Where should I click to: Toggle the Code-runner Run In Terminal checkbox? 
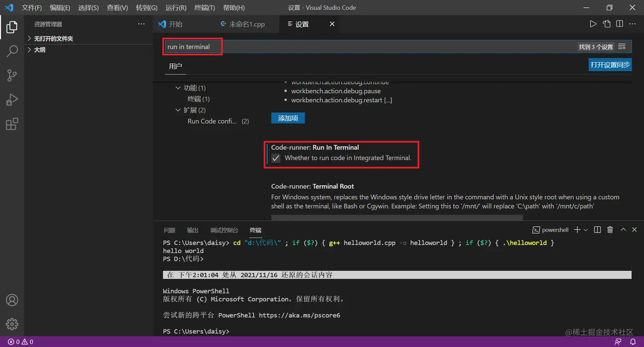coord(276,158)
